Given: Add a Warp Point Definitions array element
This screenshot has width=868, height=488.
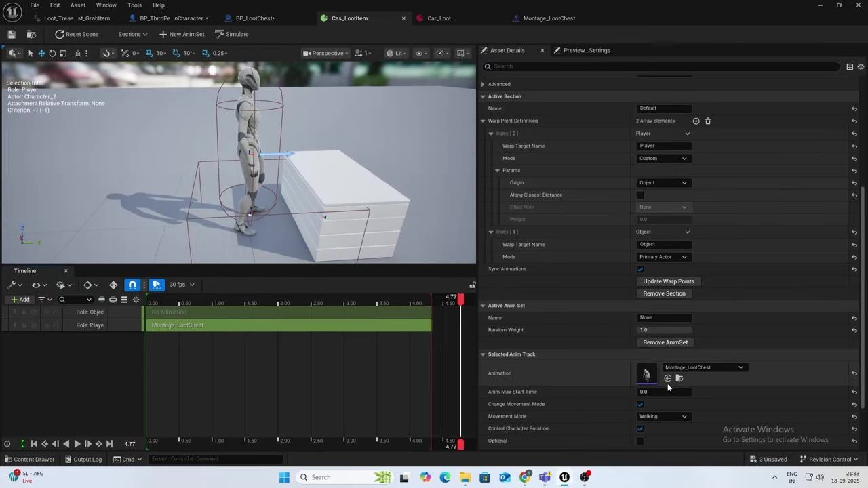Looking at the screenshot, I should point(696,121).
